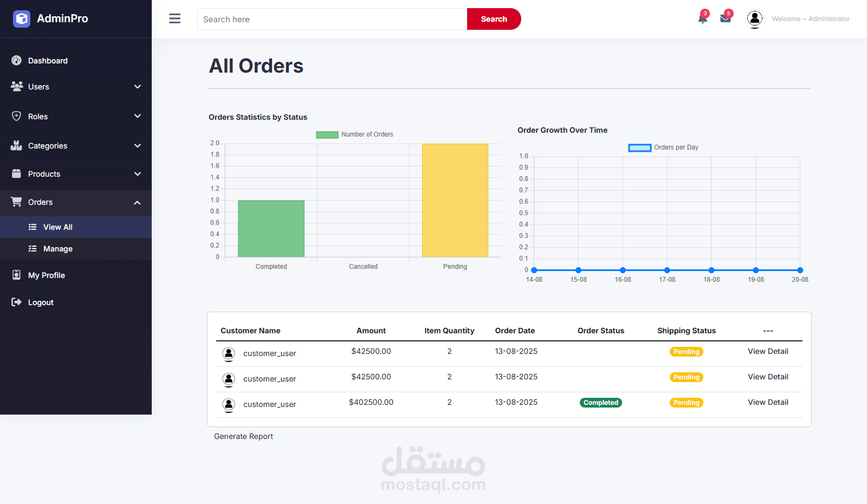The image size is (867, 504).
Task: Toggle the hamburger sidebar menu icon
Action: point(174,19)
